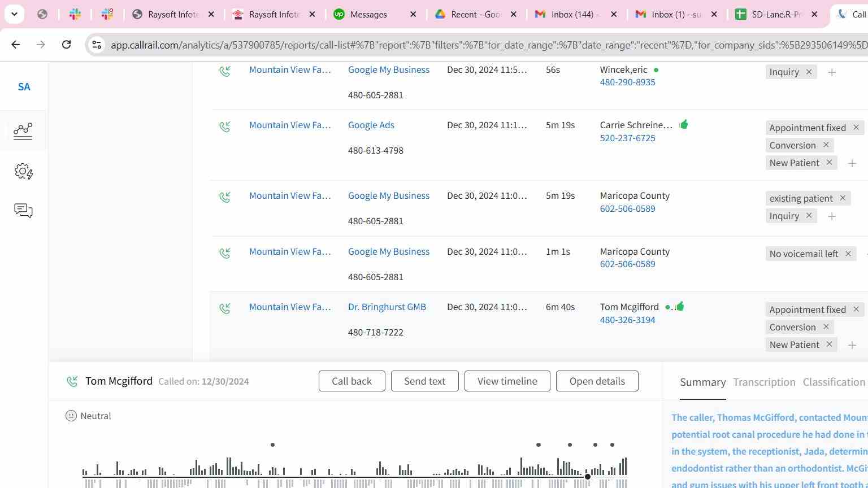Click inbound call icon for Carrie Schreiner row

click(225, 127)
